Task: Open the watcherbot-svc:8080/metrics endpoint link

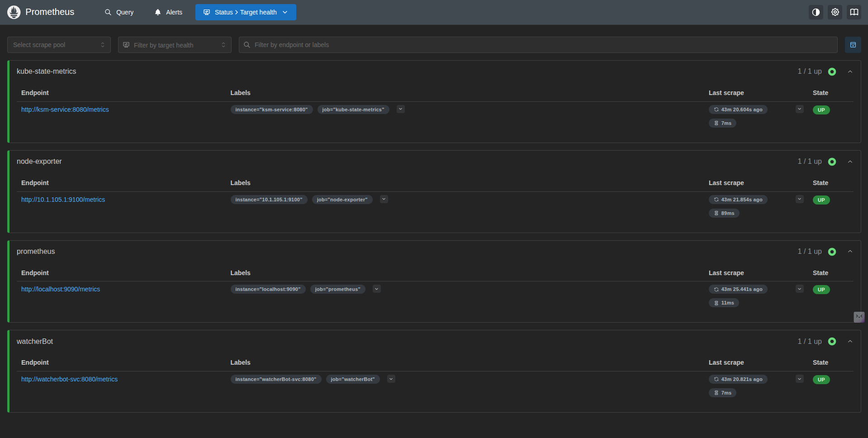Action: (69, 379)
